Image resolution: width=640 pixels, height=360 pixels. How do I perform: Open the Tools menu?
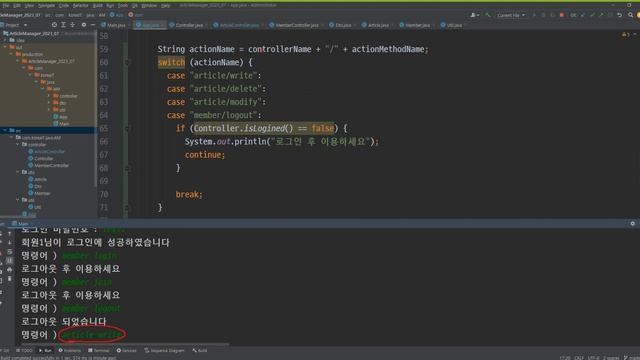(x=122, y=6)
